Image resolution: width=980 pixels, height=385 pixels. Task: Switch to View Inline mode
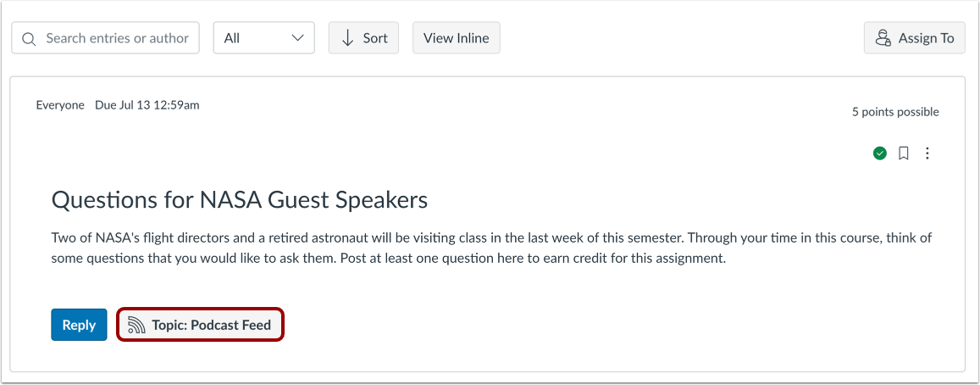pos(457,38)
